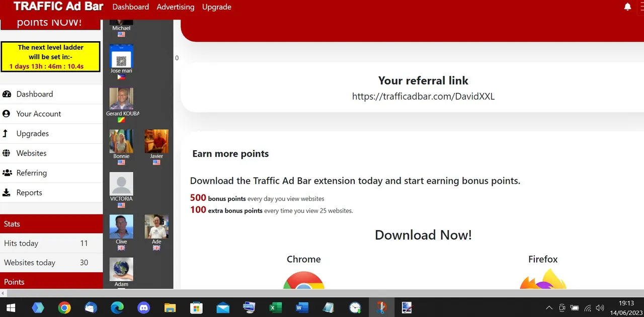Image resolution: width=644 pixels, height=317 pixels.
Task: Click the Hits today row
Action: tap(51, 243)
